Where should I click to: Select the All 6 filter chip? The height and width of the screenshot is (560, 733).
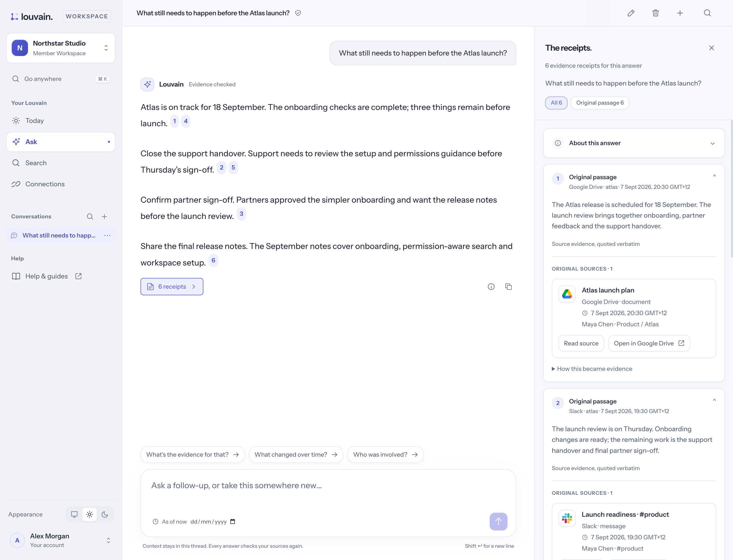point(556,103)
